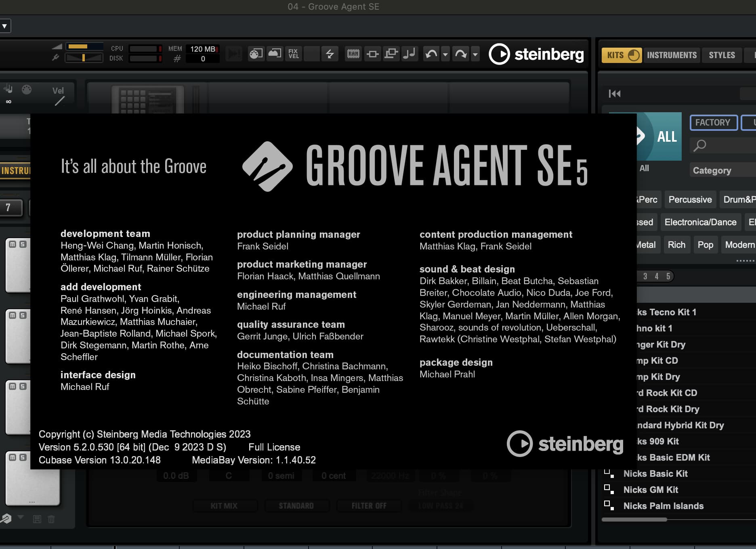756x549 pixels.
Task: Mute the topmost pad with its M button
Action: 13,244
